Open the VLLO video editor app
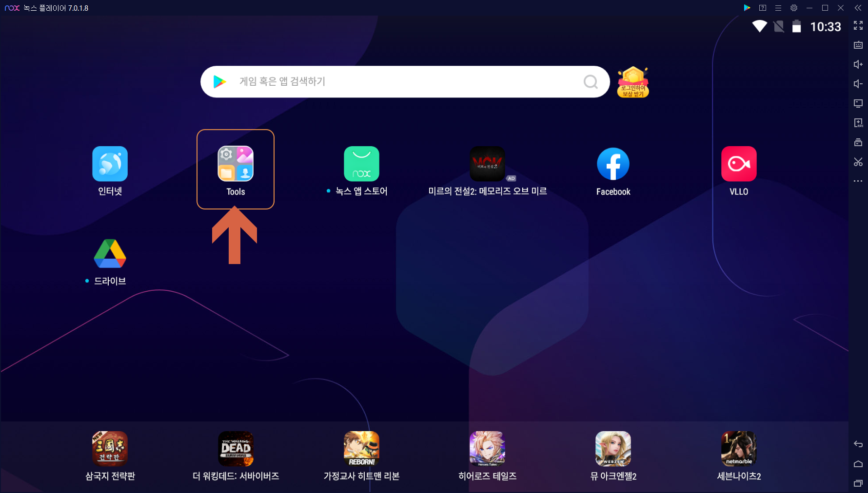Image resolution: width=868 pixels, height=493 pixels. (739, 164)
